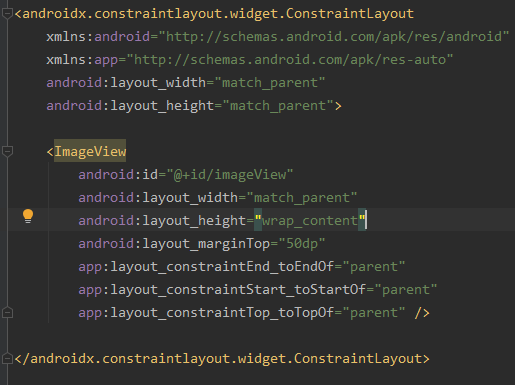The width and height of the screenshot is (515, 385).
Task: Click the closing ConstraintLayout tag fold marker
Action: [x=7, y=359]
